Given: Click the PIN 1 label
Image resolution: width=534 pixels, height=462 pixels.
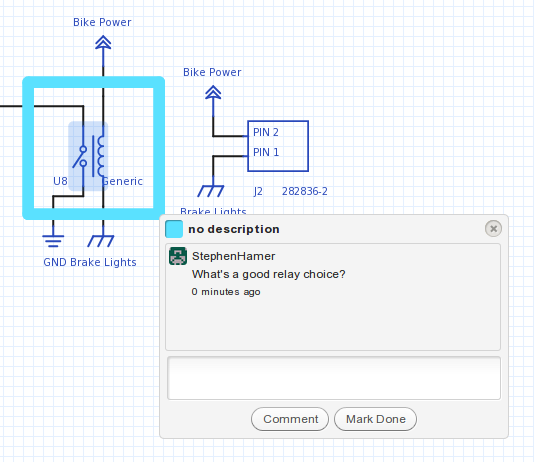Looking at the screenshot, I should pos(266,152).
